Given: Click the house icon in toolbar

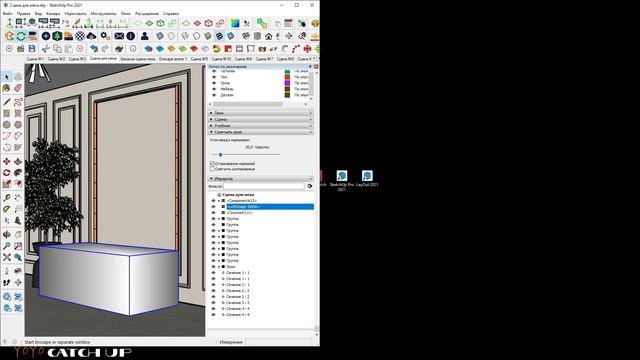Looking at the screenshot, I should pos(268,36).
